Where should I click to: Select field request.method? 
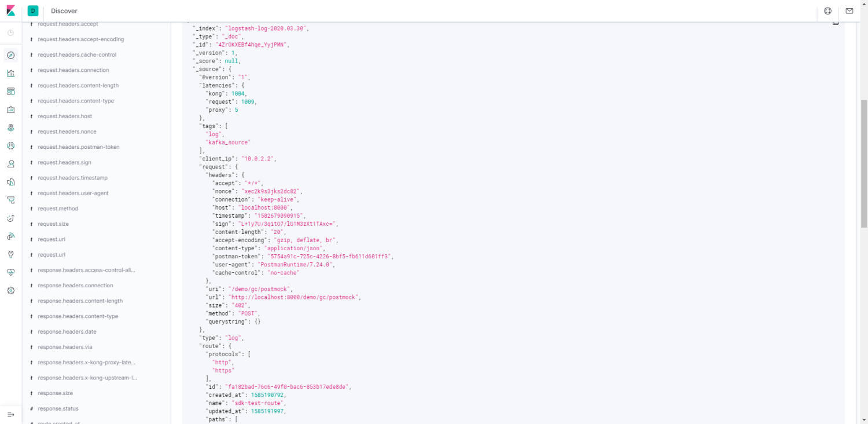coord(58,209)
